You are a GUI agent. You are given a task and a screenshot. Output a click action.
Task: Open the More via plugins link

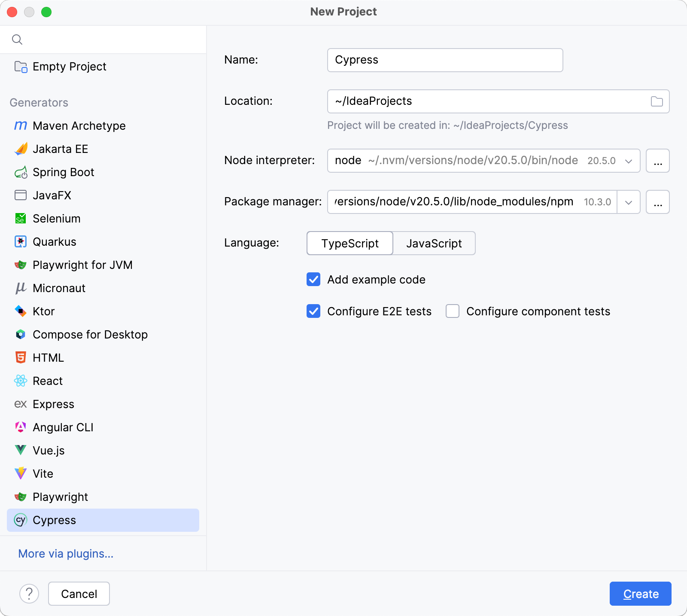(66, 554)
